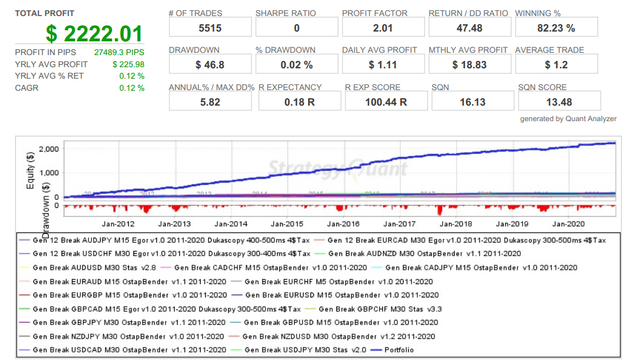Viewport: 641px width, 364px height.
Task: Select legend entry Gen 12 Break EURCAD M30
Action: pyautogui.click(x=460, y=241)
